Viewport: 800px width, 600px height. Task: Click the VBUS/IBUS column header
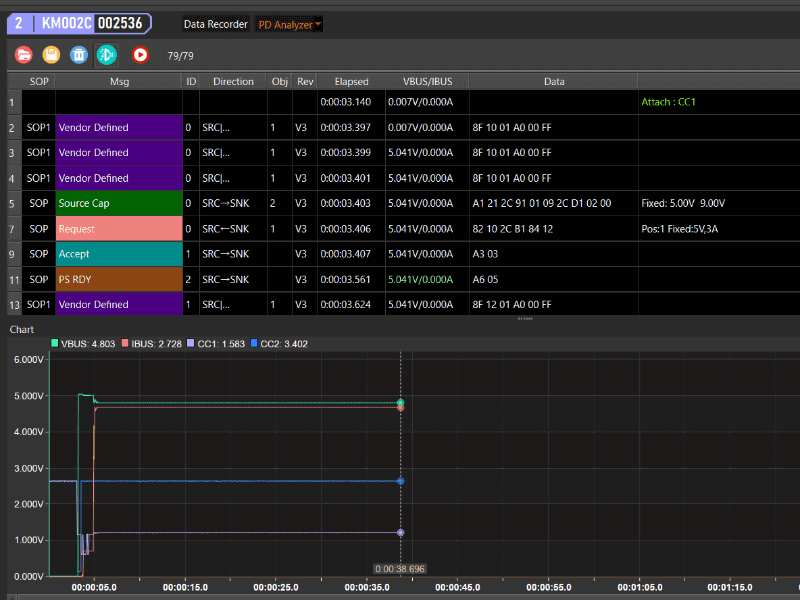[427, 82]
